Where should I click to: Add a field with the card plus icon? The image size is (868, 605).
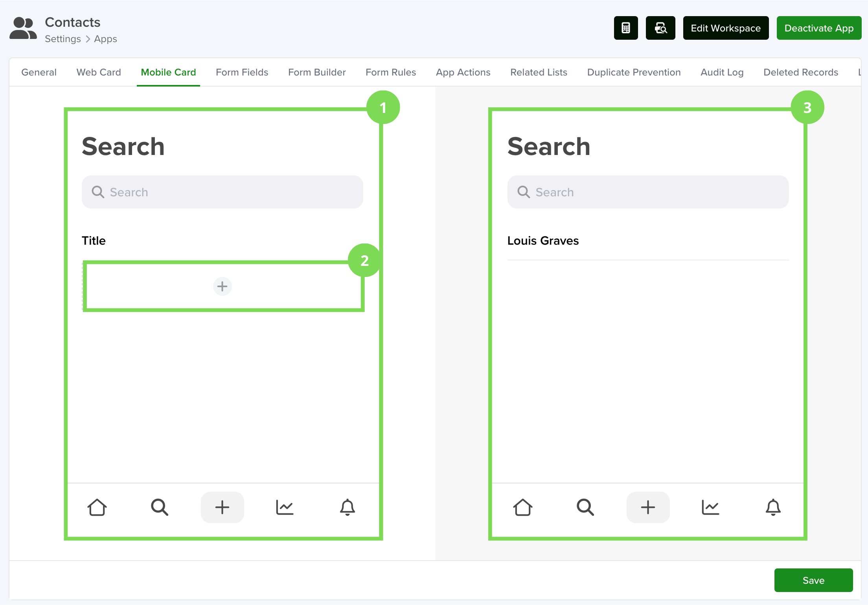(x=223, y=286)
